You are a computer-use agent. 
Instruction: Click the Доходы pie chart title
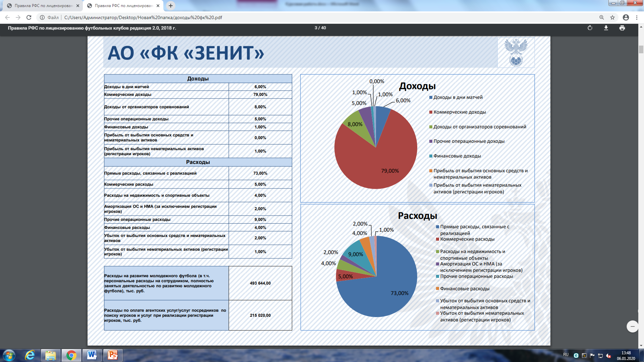click(417, 86)
